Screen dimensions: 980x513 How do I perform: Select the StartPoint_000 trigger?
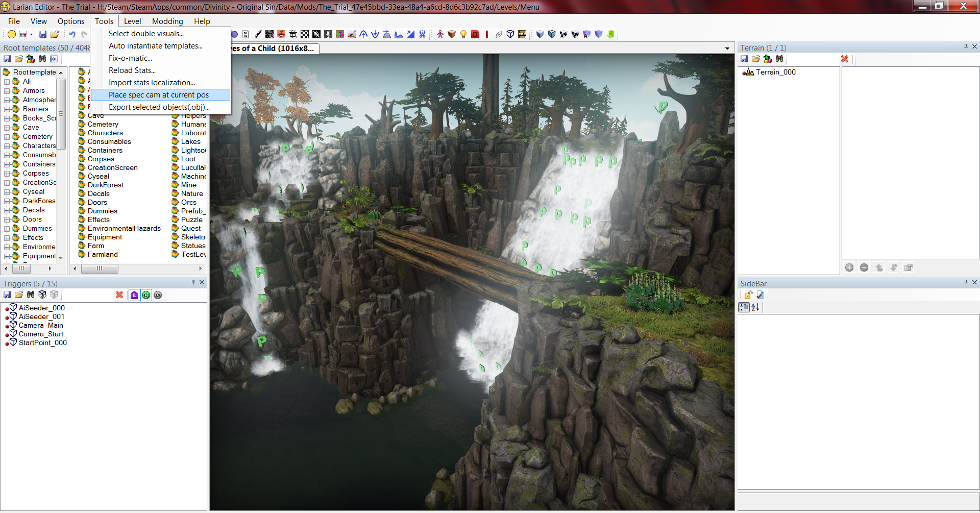tap(43, 343)
